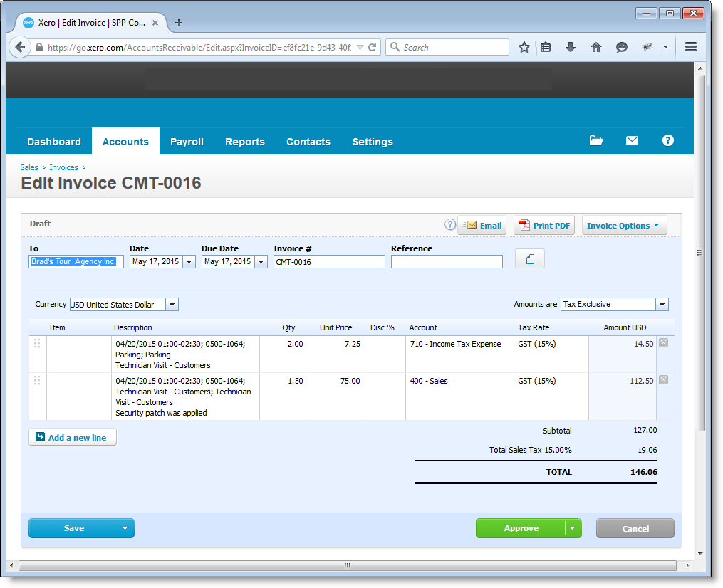Image resolution: width=723 pixels, height=588 pixels.
Task: Click the Xero Help icon in the header
Action: point(667,140)
